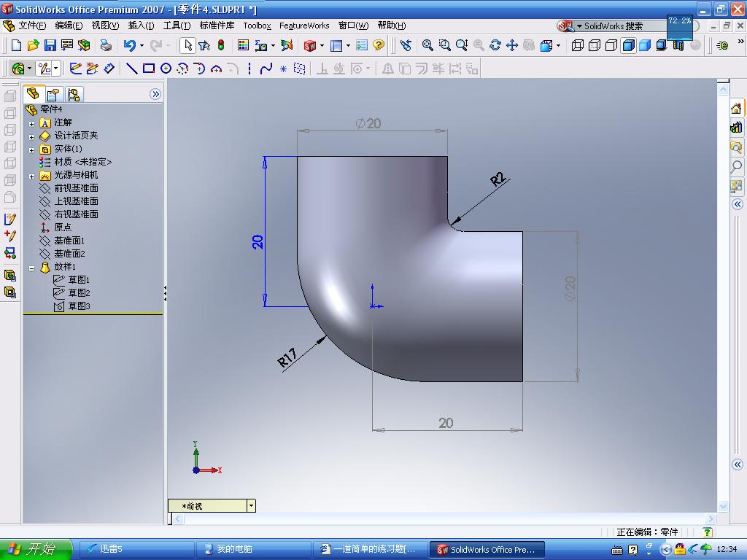The image size is (747, 560).
Task: Open SolidWorks Resources home icon in task pane
Action: [736, 109]
